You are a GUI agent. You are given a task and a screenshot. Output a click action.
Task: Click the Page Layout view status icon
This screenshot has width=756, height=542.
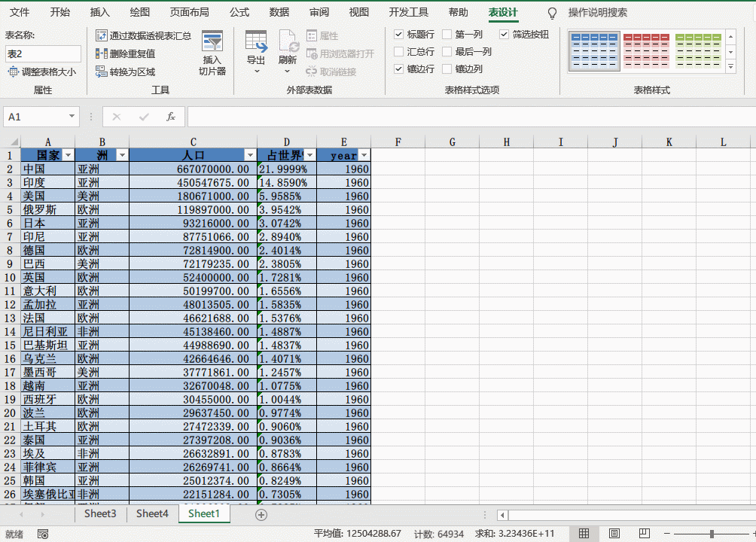tap(614, 533)
